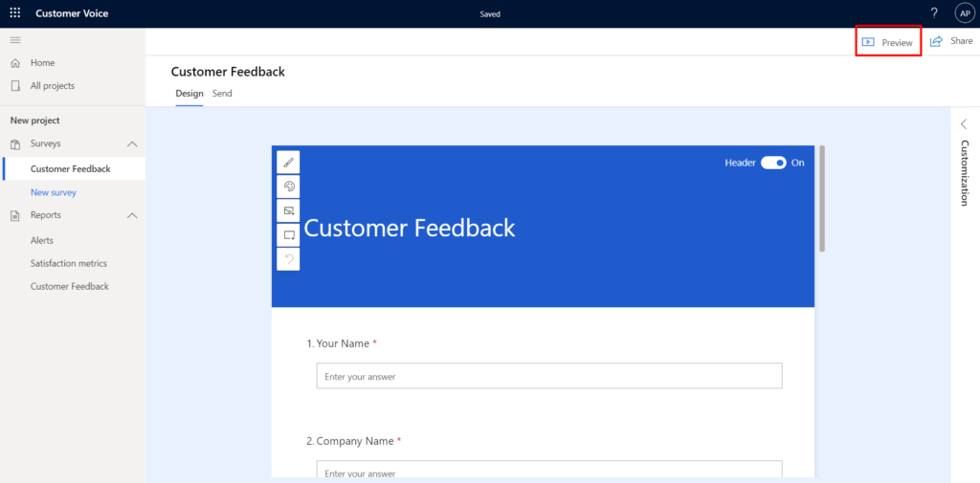Viewport: 980px width, 483px height.
Task: Click the Customer Feedback page heading
Action: (x=228, y=71)
